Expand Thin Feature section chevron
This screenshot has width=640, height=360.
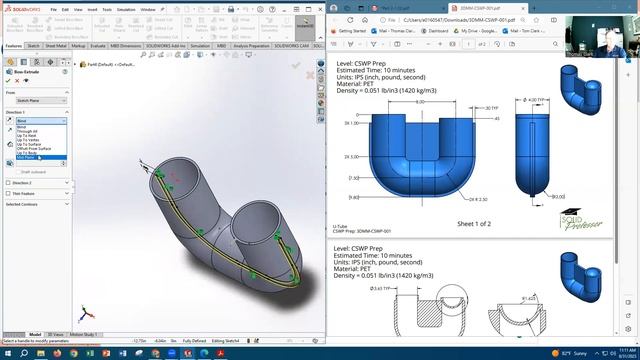tap(67, 193)
